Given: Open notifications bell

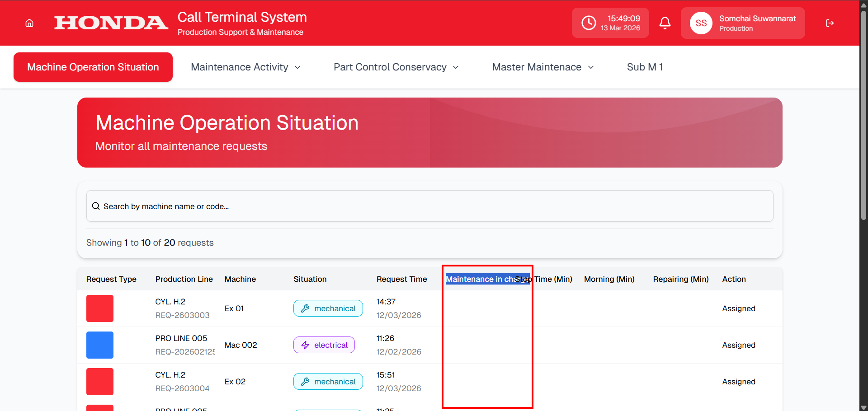Looking at the screenshot, I should click(665, 23).
